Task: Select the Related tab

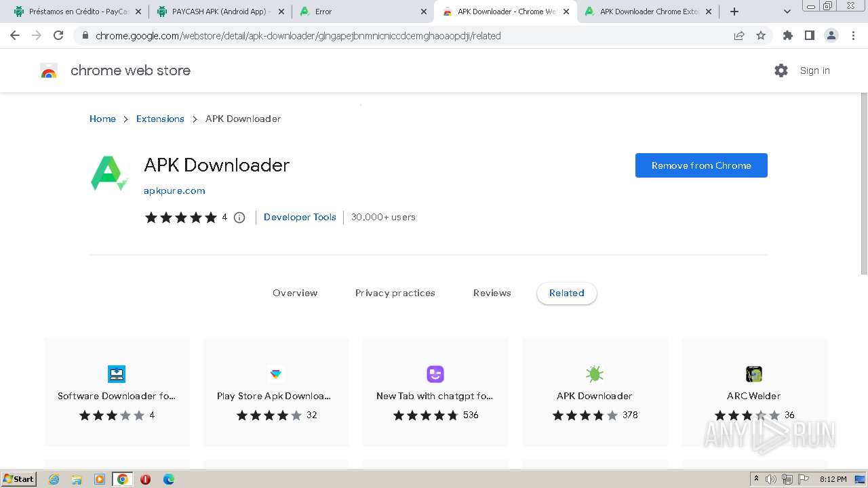Action: 567,293
